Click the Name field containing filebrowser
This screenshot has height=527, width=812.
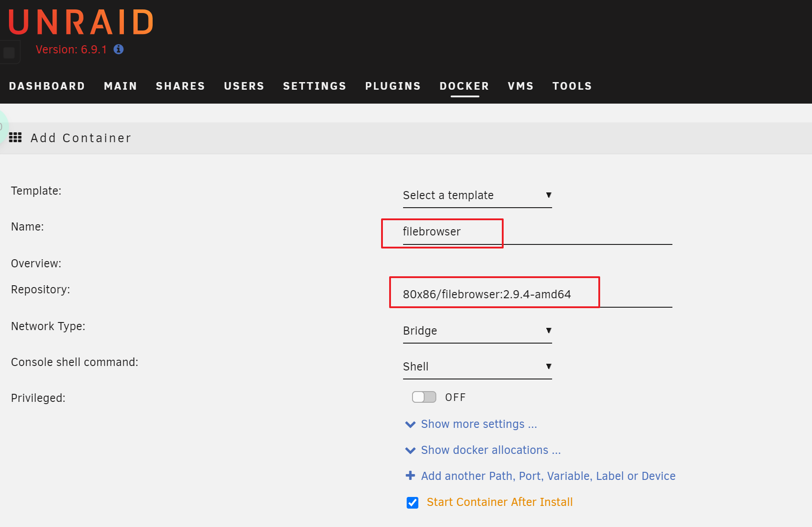tap(537, 232)
